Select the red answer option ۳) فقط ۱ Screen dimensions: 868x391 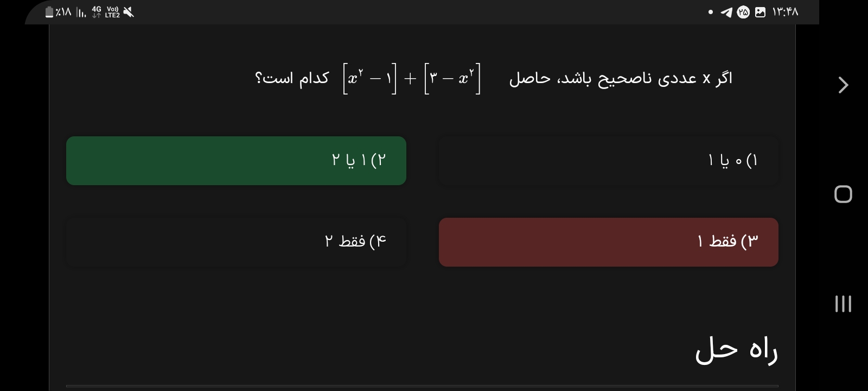pos(608,242)
